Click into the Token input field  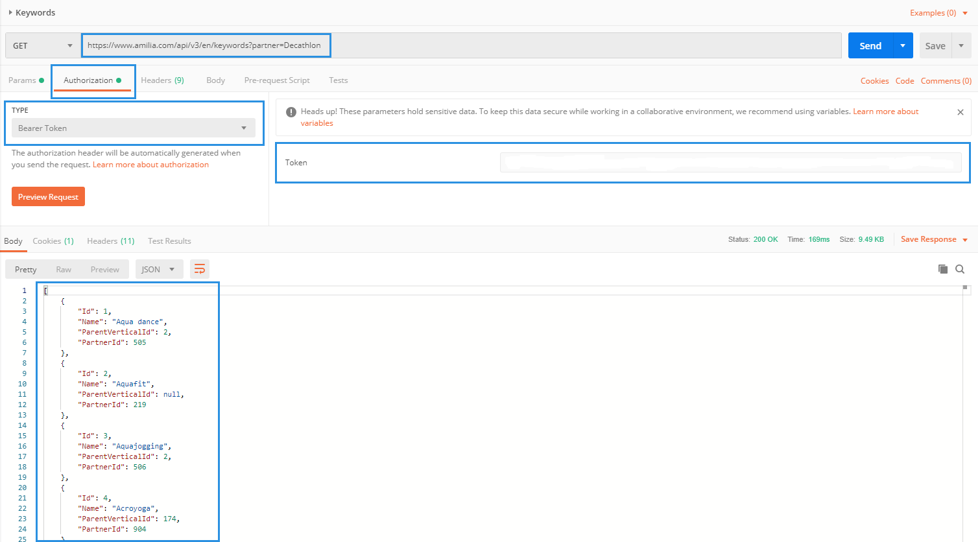pos(730,163)
